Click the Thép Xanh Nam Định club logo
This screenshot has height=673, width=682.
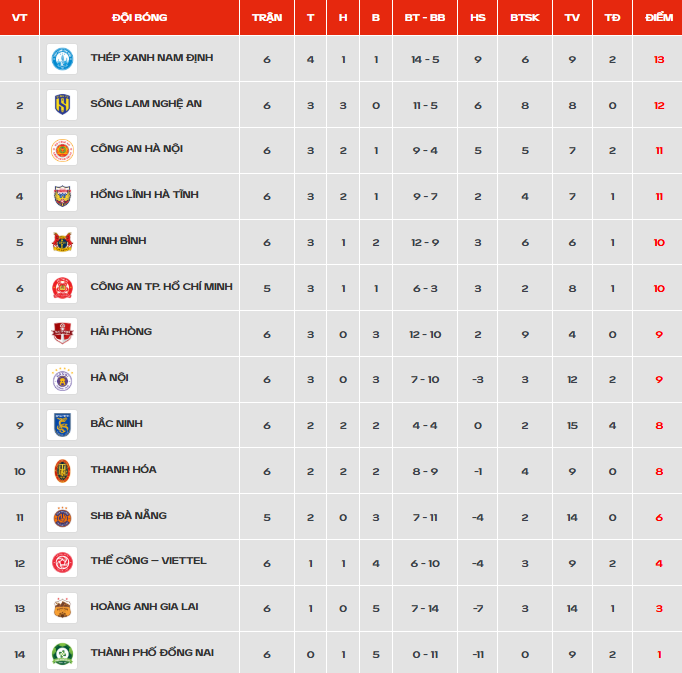point(62,59)
